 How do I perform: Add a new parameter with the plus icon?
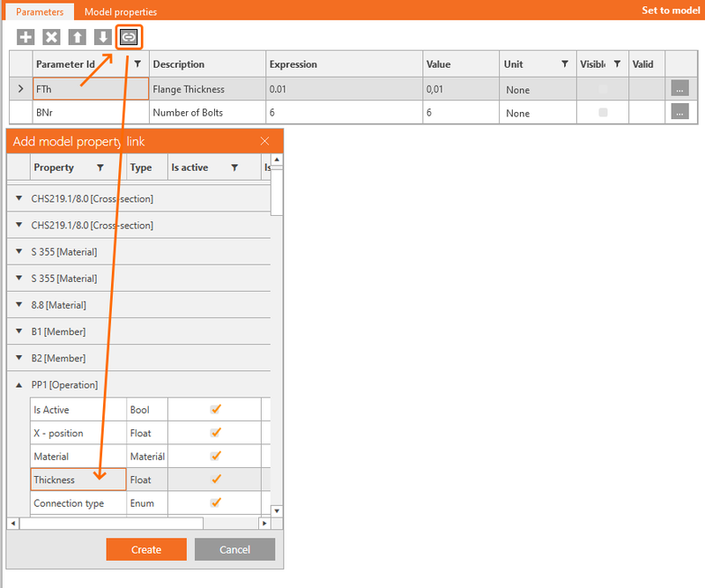click(25, 37)
